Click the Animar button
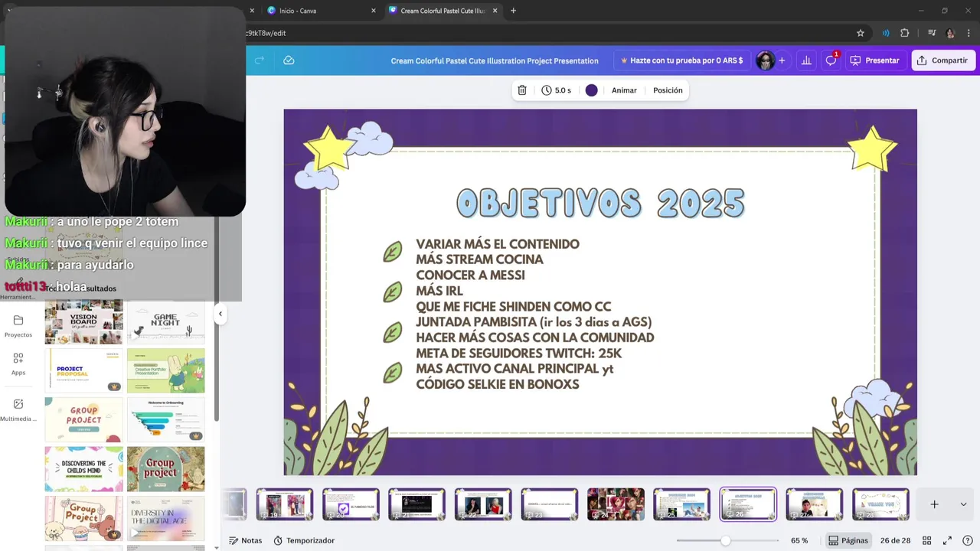Image resolution: width=980 pixels, height=551 pixels. point(624,90)
